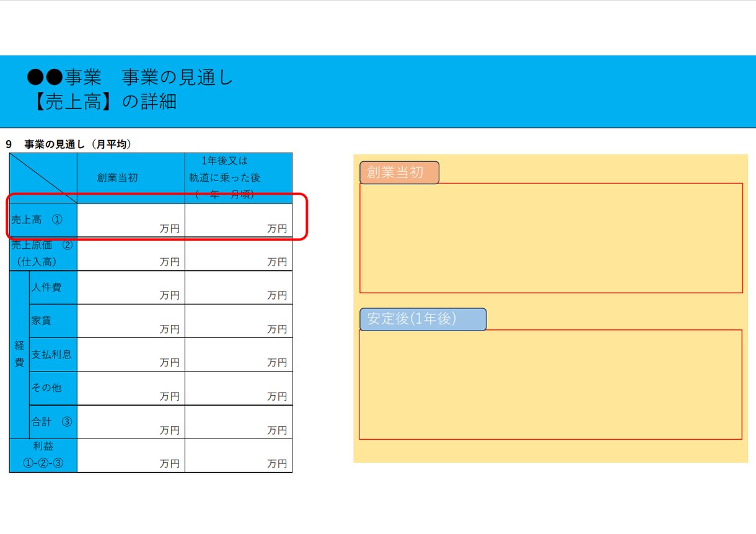Click the 利益 cell under 創業当初 column

[x=131, y=455]
